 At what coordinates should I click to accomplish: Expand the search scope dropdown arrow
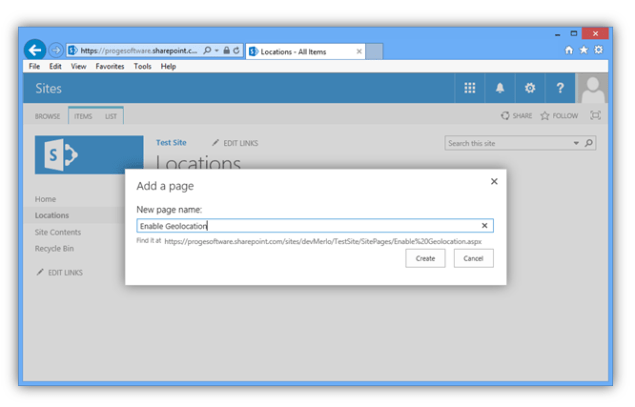point(576,144)
